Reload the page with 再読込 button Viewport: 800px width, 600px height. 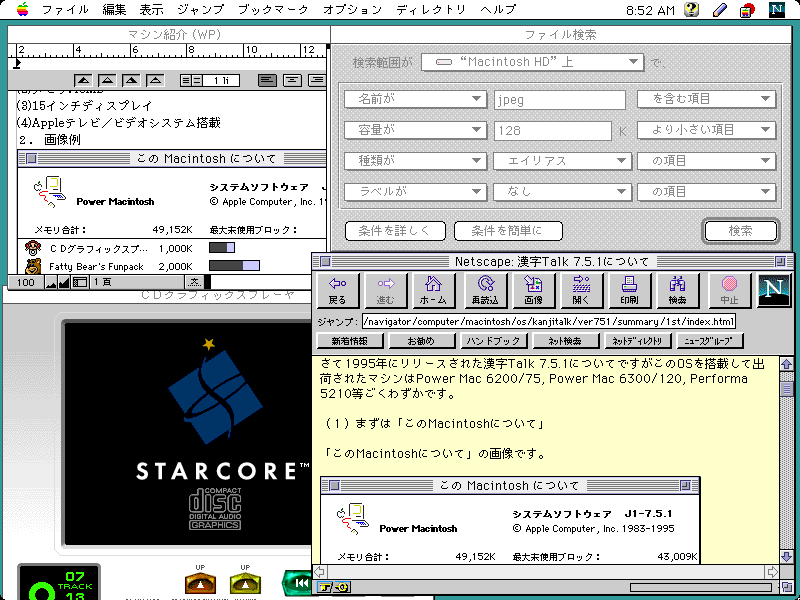coord(485,290)
